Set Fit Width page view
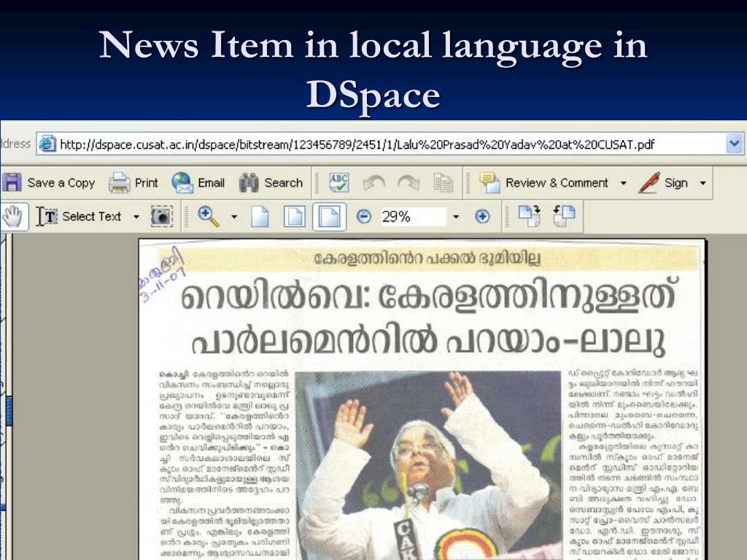747x560 pixels. pyautogui.click(x=329, y=217)
